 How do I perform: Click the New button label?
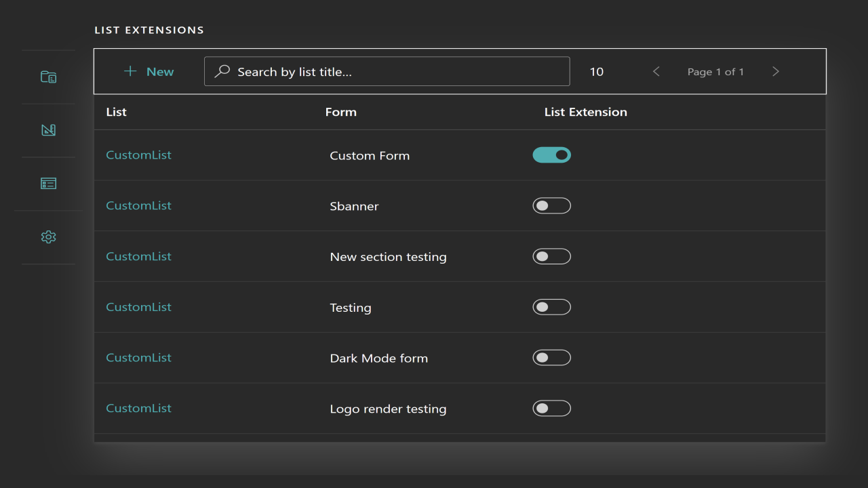(160, 71)
